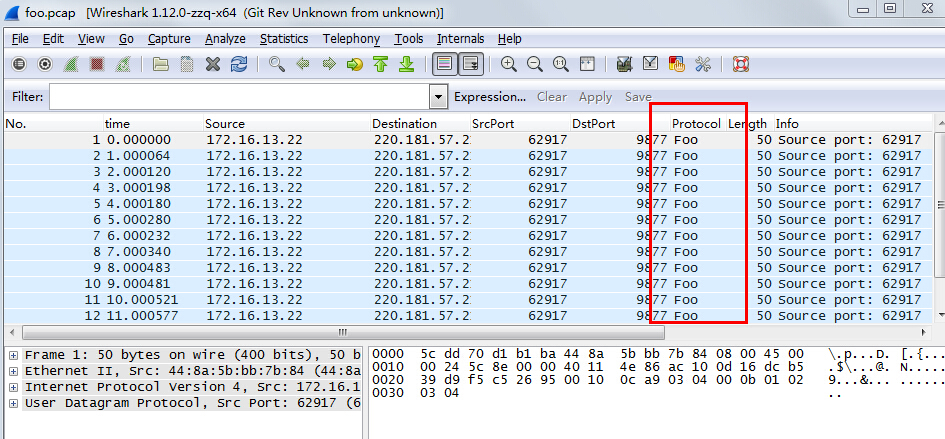Sort by the Info column header
Screen dimensions: 945x439
pyautogui.click(x=853, y=124)
